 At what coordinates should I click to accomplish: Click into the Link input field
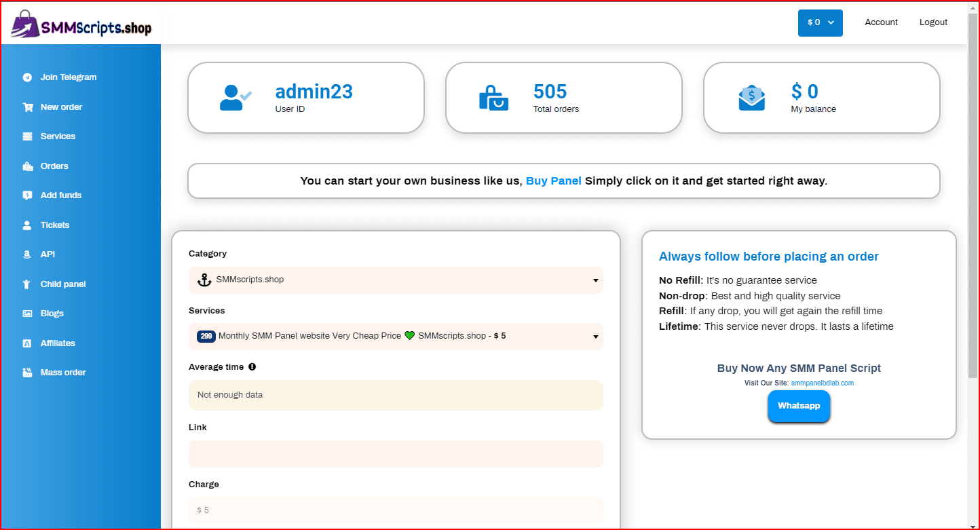(396, 454)
